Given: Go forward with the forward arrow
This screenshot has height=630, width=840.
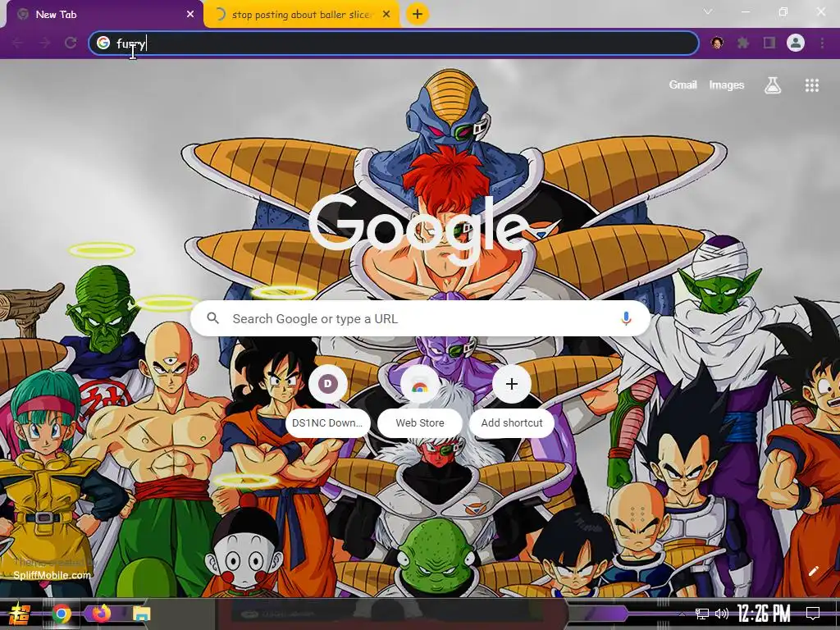Looking at the screenshot, I should click(44, 43).
